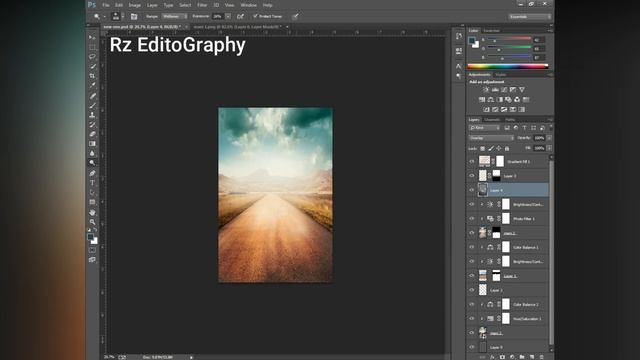Open the brush panel toggle icon

[134, 16]
